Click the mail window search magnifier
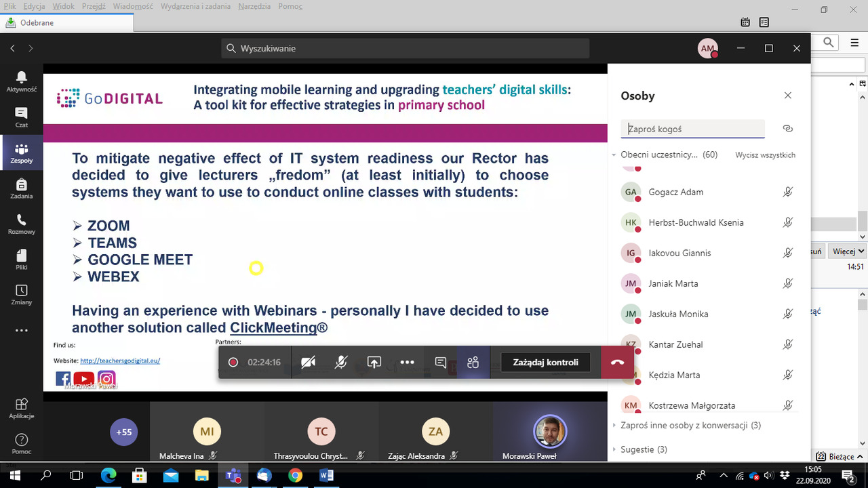 tap(829, 42)
